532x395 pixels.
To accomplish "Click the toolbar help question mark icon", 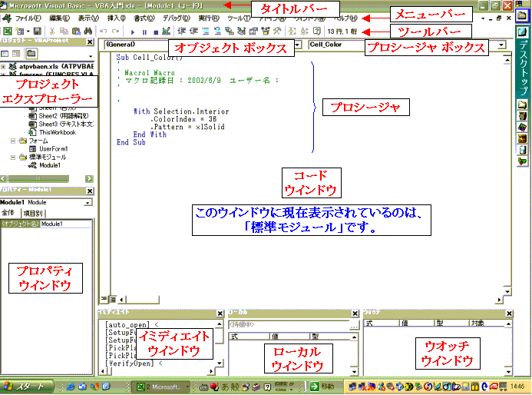I will 316,31.
